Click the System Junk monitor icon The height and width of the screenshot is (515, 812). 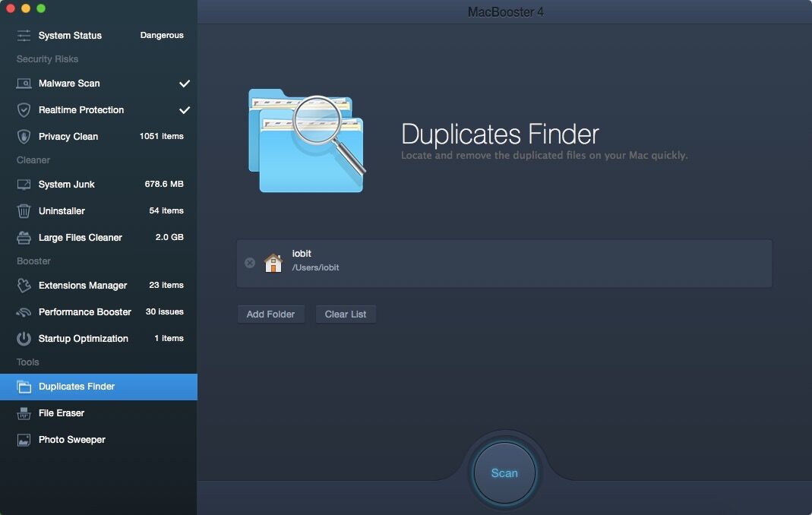[24, 185]
